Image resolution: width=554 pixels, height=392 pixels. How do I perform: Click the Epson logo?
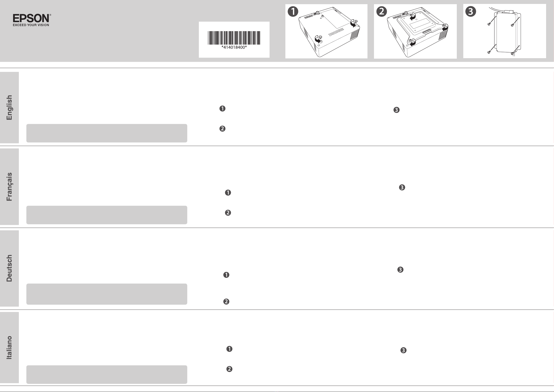(x=32, y=20)
